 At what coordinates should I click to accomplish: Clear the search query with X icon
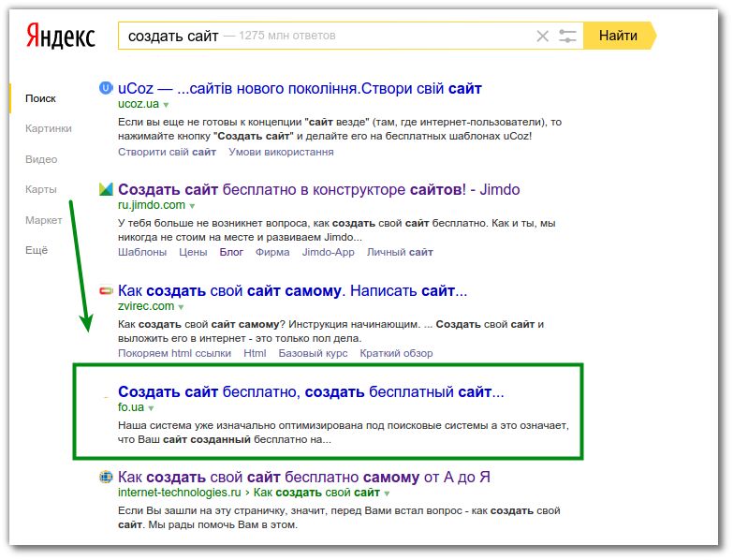(x=542, y=36)
